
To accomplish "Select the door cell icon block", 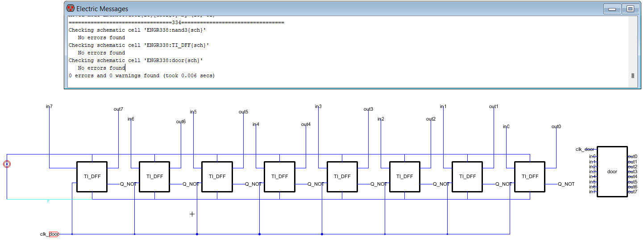I will coord(612,171).
